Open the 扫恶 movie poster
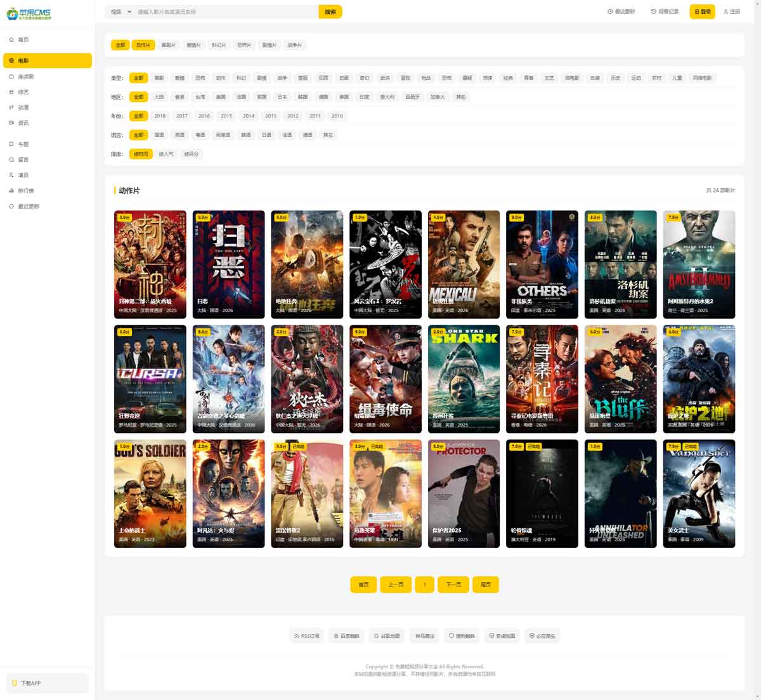761x700 pixels. pos(228,264)
